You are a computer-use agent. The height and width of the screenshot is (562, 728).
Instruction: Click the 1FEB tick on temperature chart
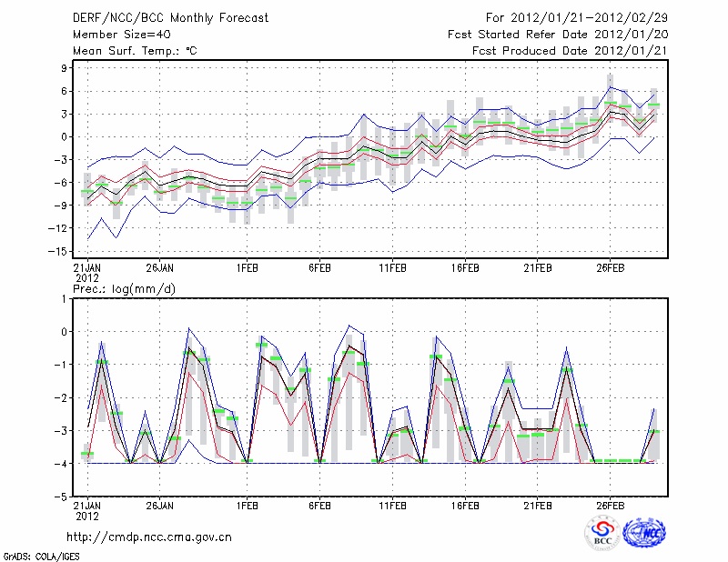point(247,268)
